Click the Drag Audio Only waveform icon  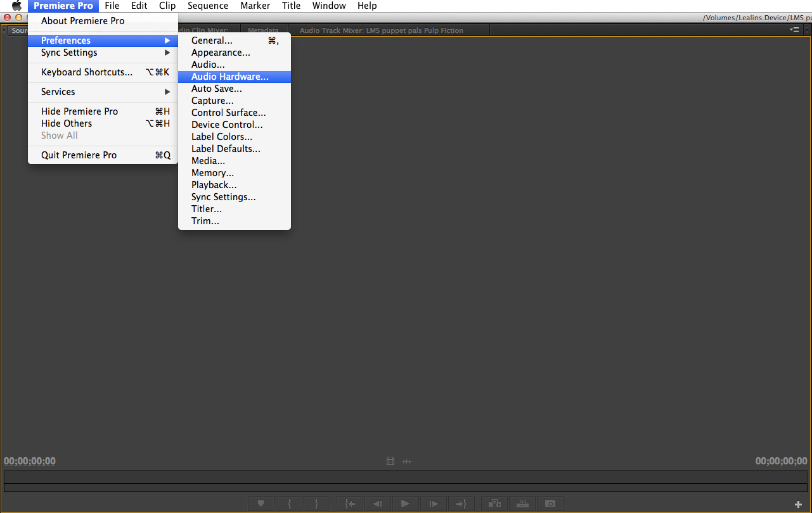[407, 461]
